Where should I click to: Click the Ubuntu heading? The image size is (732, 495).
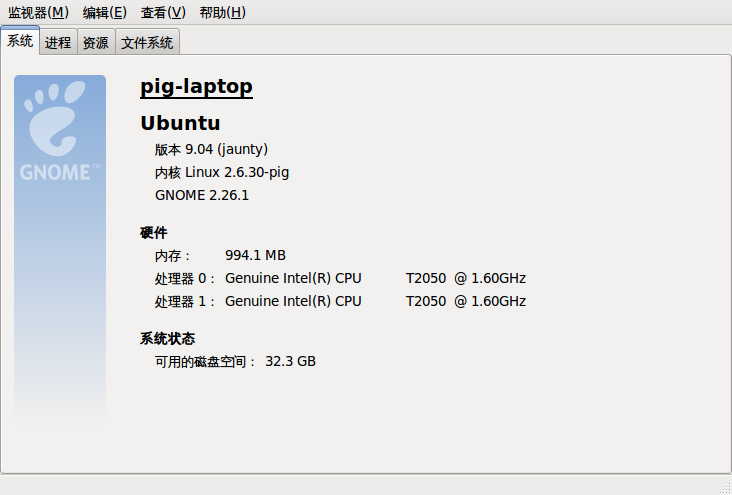(180, 123)
